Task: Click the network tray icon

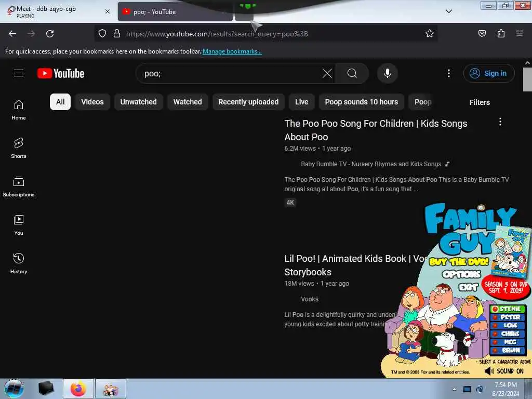Action: click(x=467, y=389)
